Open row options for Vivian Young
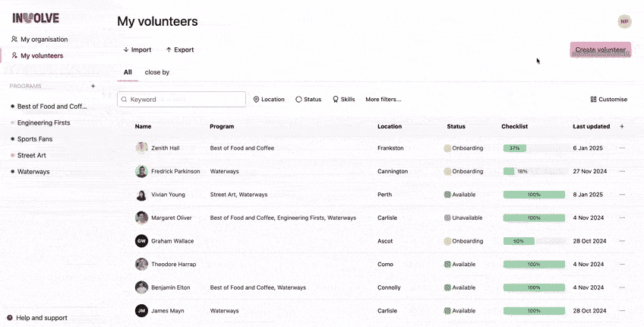 pos(622,195)
